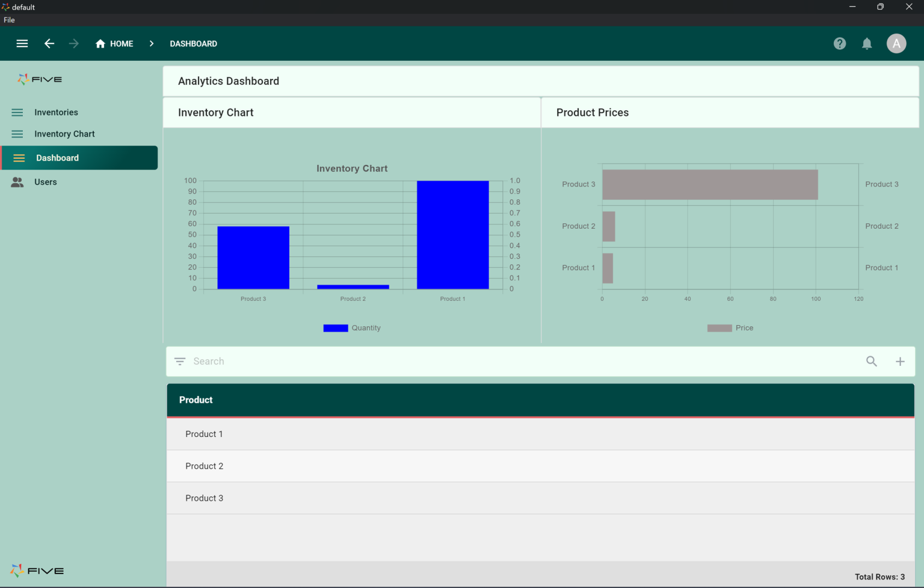Focus the Search input field
924x588 pixels.
(523, 361)
